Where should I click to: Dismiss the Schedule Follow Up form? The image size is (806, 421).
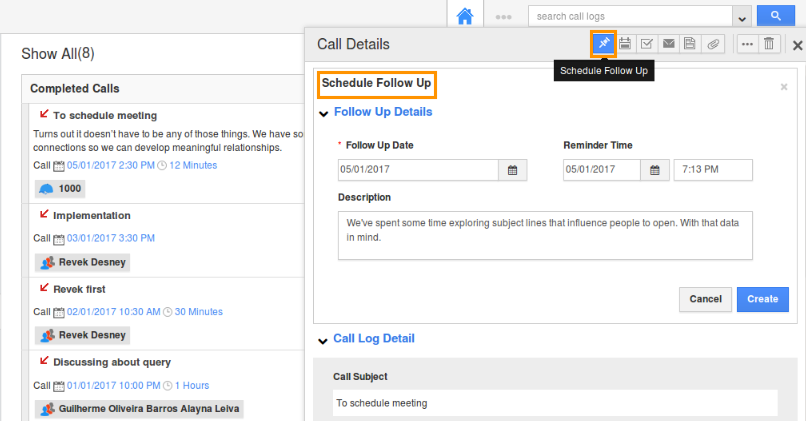click(784, 87)
